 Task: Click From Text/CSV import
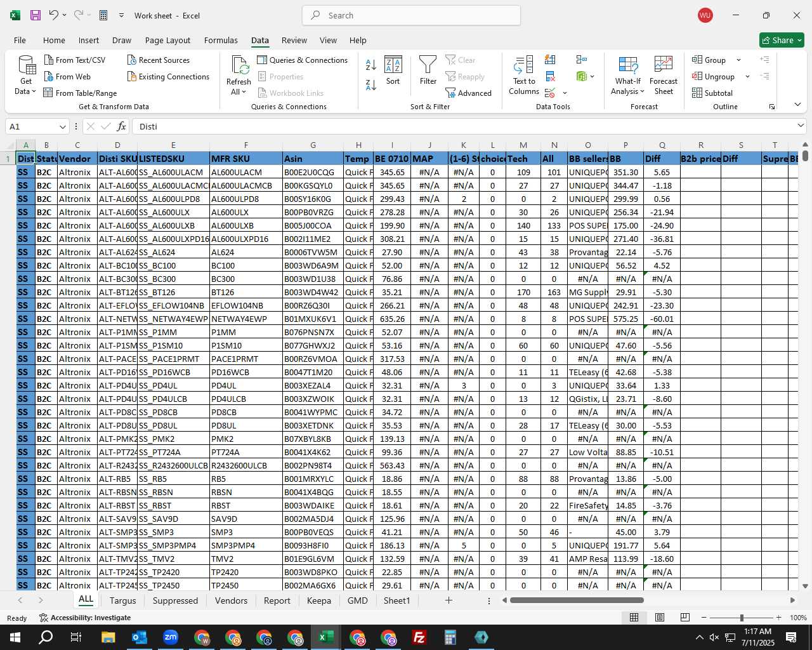click(x=75, y=60)
